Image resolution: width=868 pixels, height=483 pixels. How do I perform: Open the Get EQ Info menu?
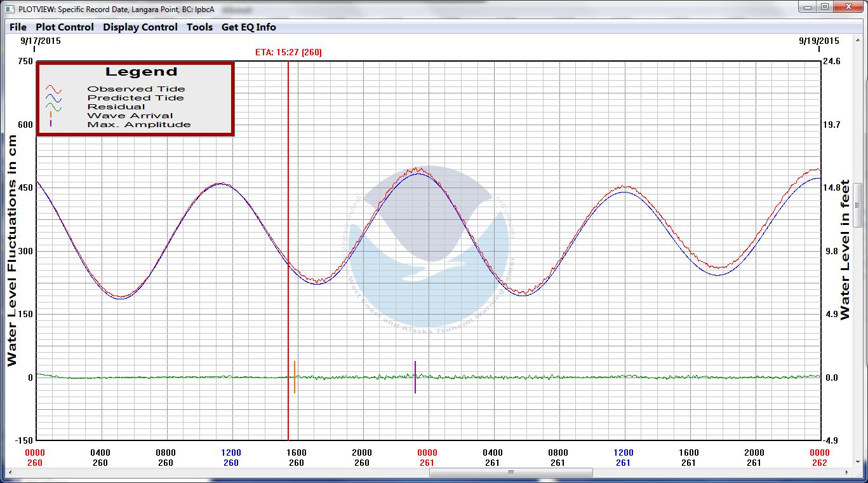coord(248,27)
